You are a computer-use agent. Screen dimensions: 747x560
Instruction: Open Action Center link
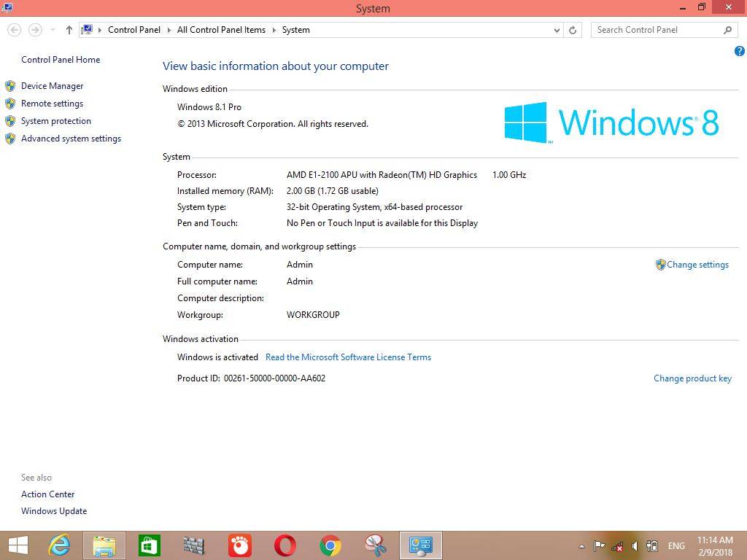pyautogui.click(x=47, y=494)
